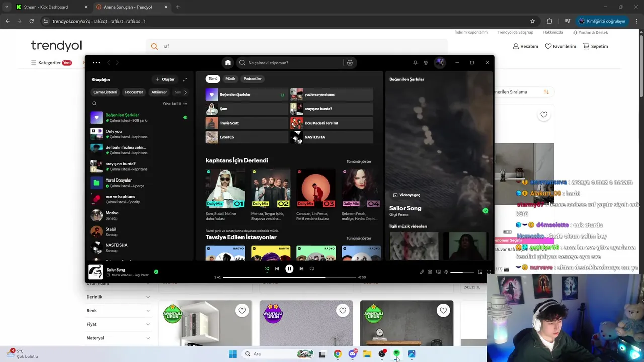Image resolution: width=644 pixels, height=362 pixels.
Task: Open the lyrics microphone icon
Action: tap(422, 272)
